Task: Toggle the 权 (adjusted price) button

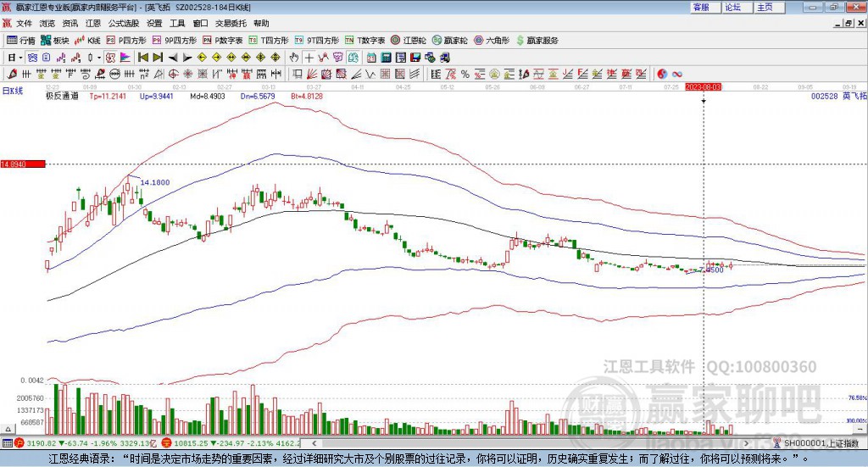Action: pyautogui.click(x=111, y=58)
